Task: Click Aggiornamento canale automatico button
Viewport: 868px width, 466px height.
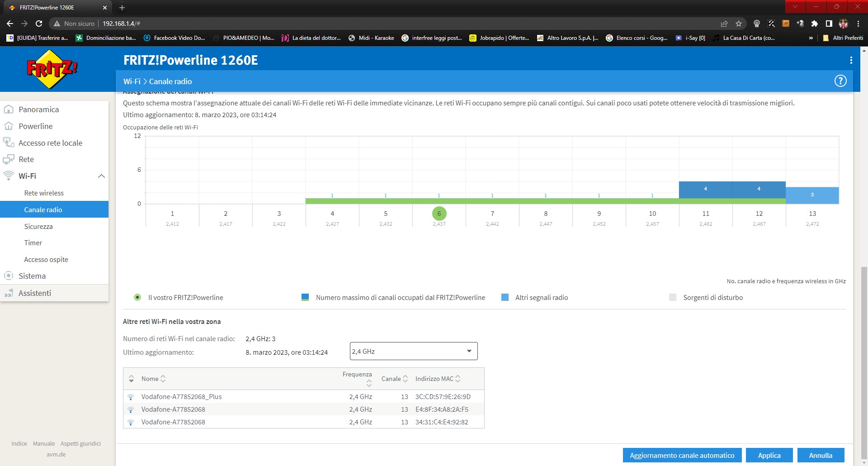Action: point(682,455)
